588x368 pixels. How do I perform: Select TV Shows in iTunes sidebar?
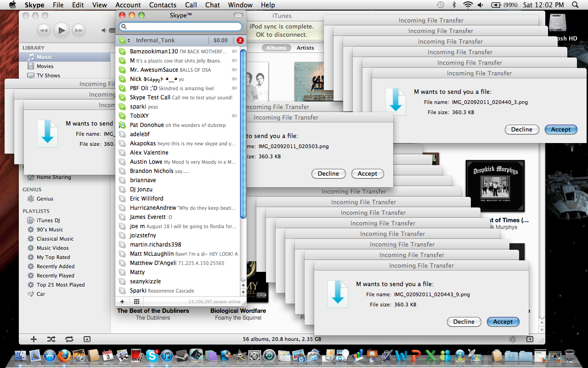(x=65, y=75)
